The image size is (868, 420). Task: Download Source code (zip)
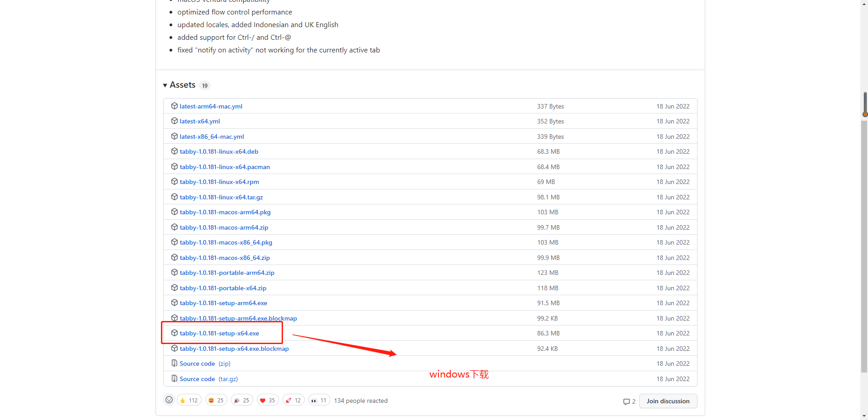[x=205, y=363]
